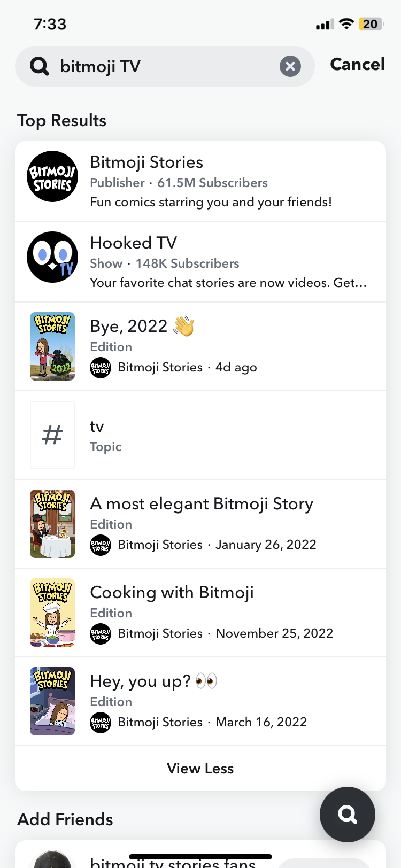Viewport: 401px width, 868px height.
Task: Collapse results with View Less
Action: pos(200,768)
